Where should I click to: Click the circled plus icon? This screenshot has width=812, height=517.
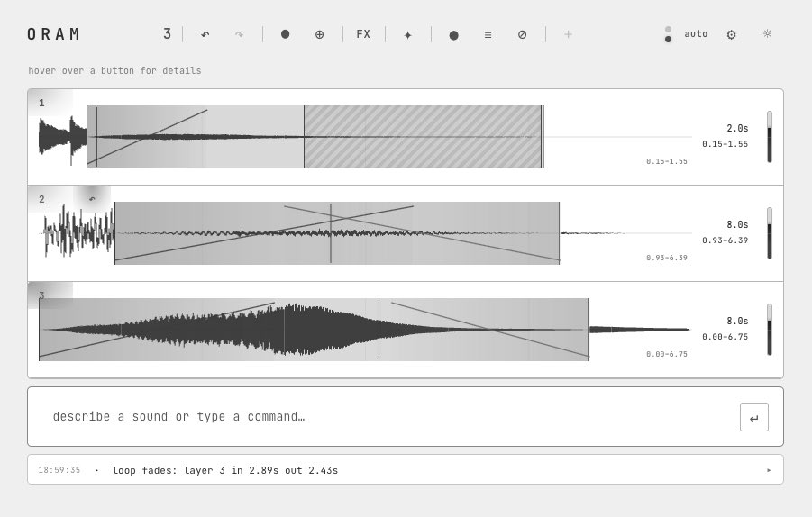pos(320,34)
